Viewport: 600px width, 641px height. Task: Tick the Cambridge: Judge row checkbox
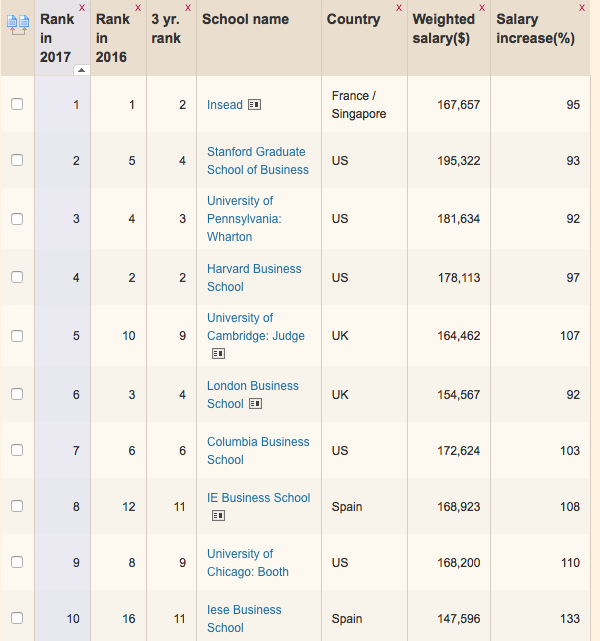click(x=17, y=336)
